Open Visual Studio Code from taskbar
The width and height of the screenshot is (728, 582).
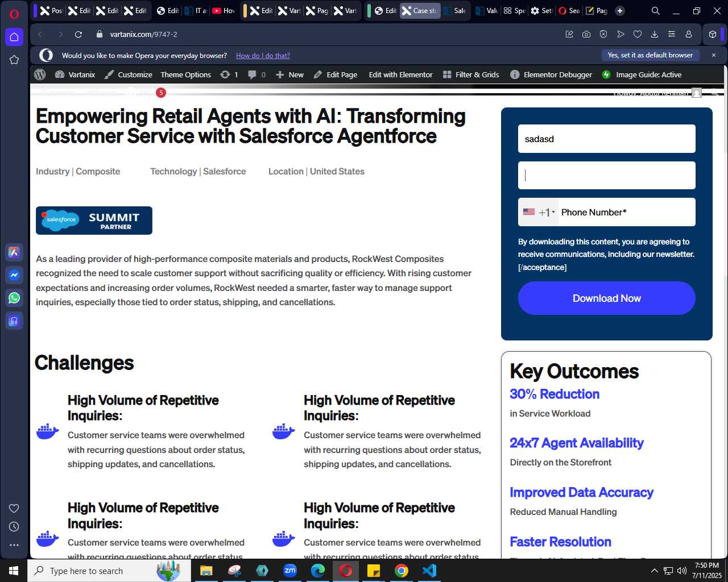tap(429, 571)
